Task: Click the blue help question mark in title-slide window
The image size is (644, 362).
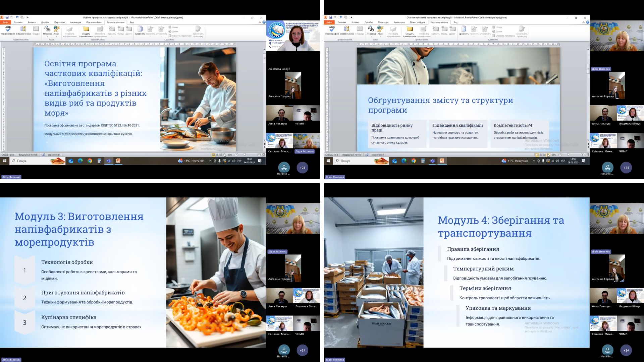Action: pyautogui.click(x=264, y=22)
